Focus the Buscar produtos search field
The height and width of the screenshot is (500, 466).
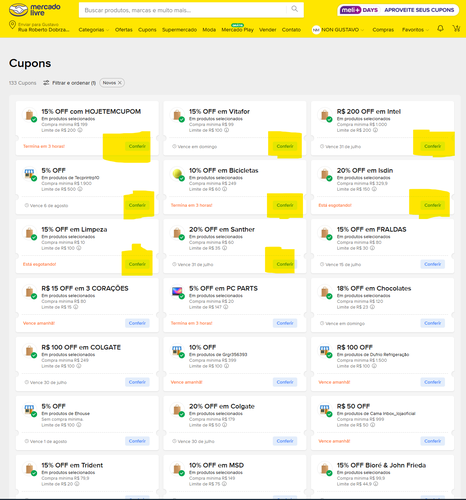(183, 10)
